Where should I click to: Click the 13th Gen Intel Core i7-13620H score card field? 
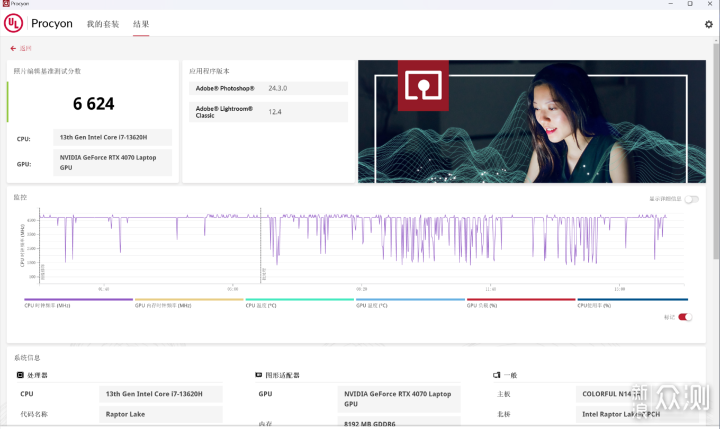(112, 137)
